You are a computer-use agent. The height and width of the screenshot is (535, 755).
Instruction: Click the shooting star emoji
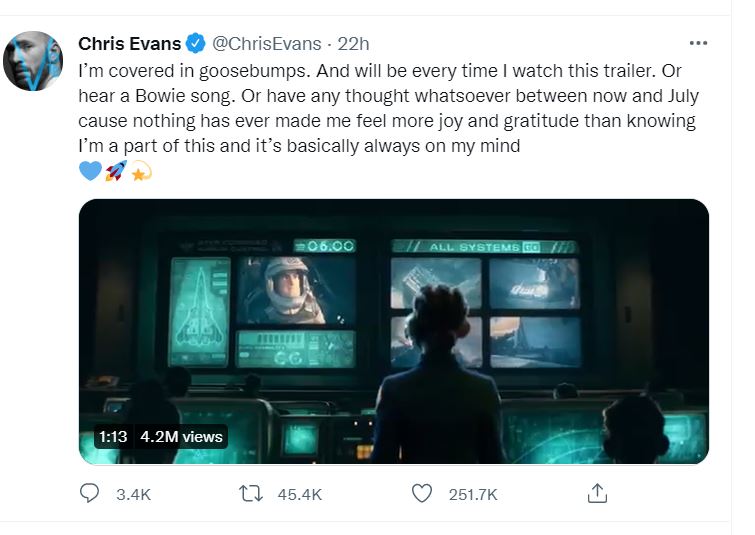click(x=139, y=171)
